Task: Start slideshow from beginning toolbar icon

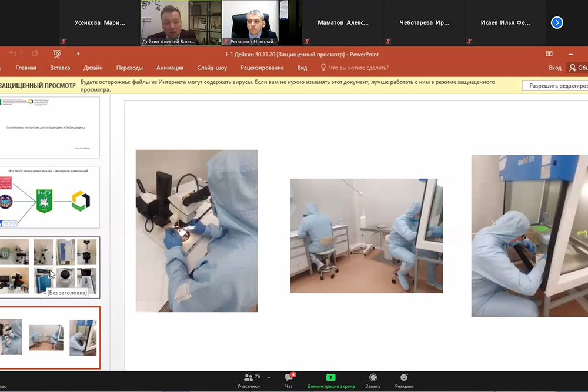Action: [x=57, y=53]
